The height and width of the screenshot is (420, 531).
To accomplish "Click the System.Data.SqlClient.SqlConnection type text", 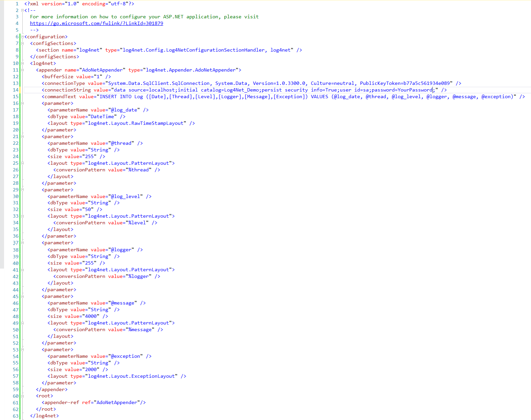I will (x=159, y=83).
